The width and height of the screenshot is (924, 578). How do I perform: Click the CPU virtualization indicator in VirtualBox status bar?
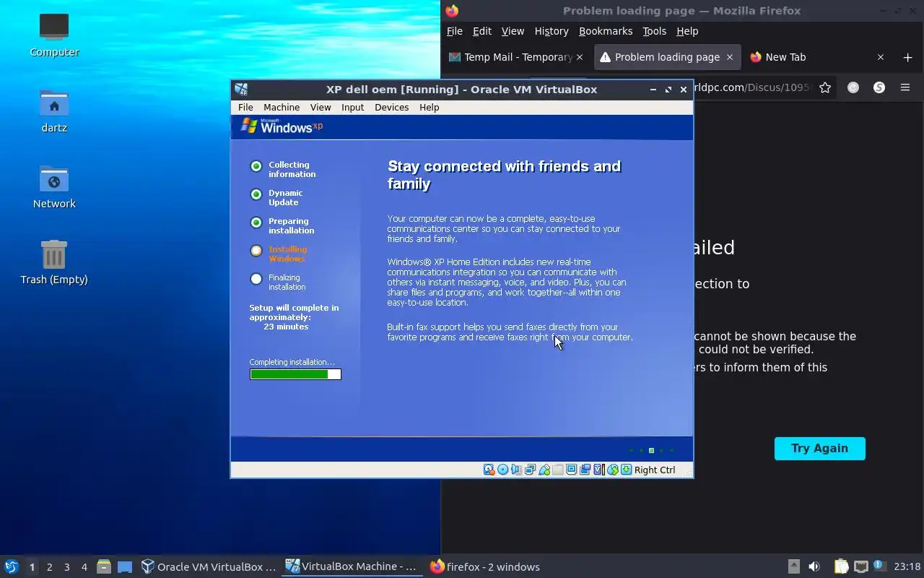click(x=599, y=470)
